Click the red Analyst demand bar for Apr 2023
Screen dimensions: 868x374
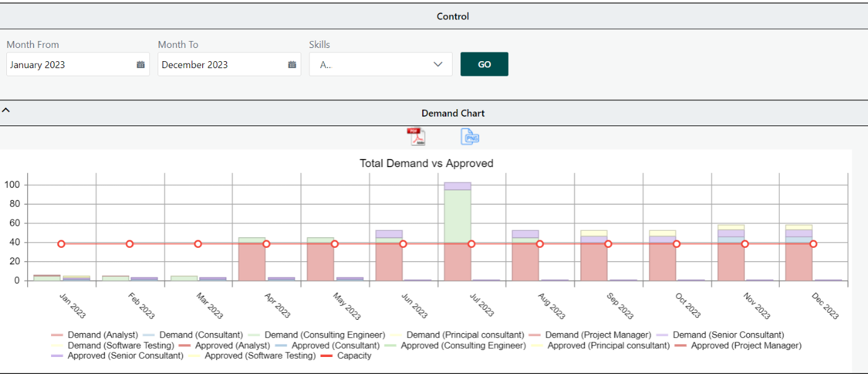tap(252, 262)
